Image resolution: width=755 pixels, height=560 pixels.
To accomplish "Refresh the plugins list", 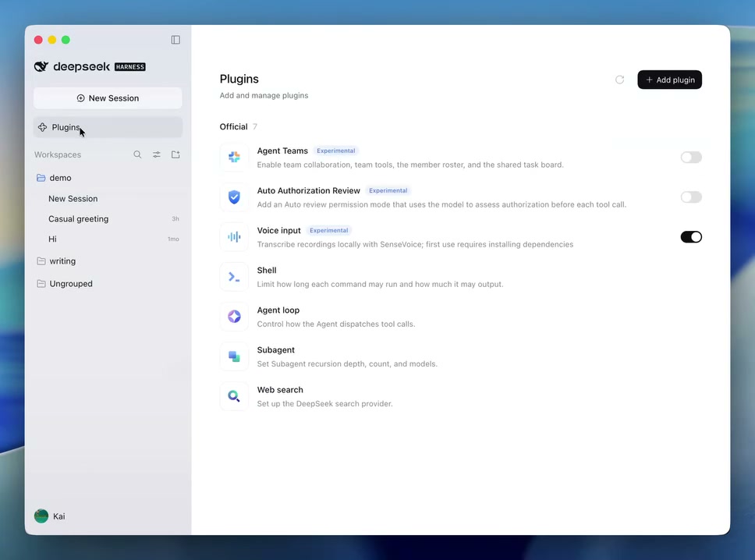I will pyautogui.click(x=620, y=80).
